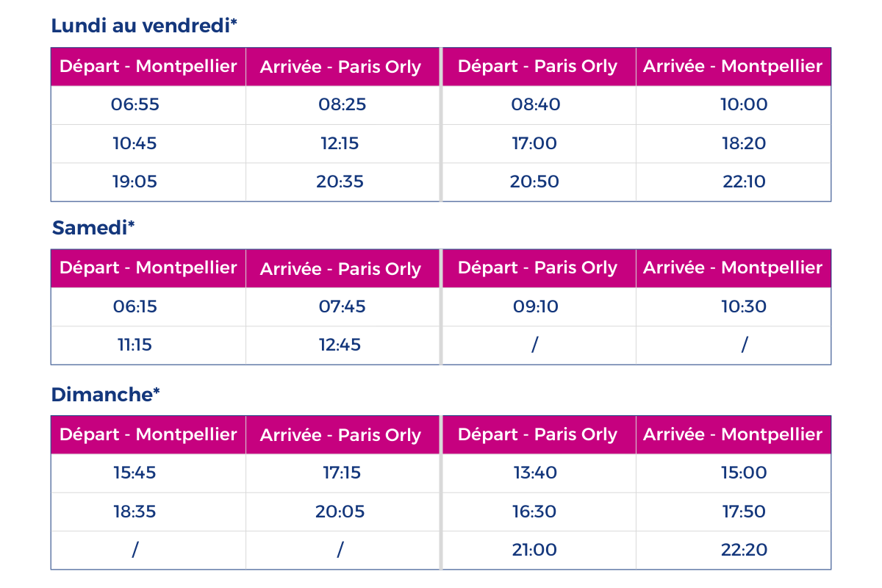Select the 09:10 Saturday Paris Orly departure
The height and width of the screenshot is (588, 882).
535,306
